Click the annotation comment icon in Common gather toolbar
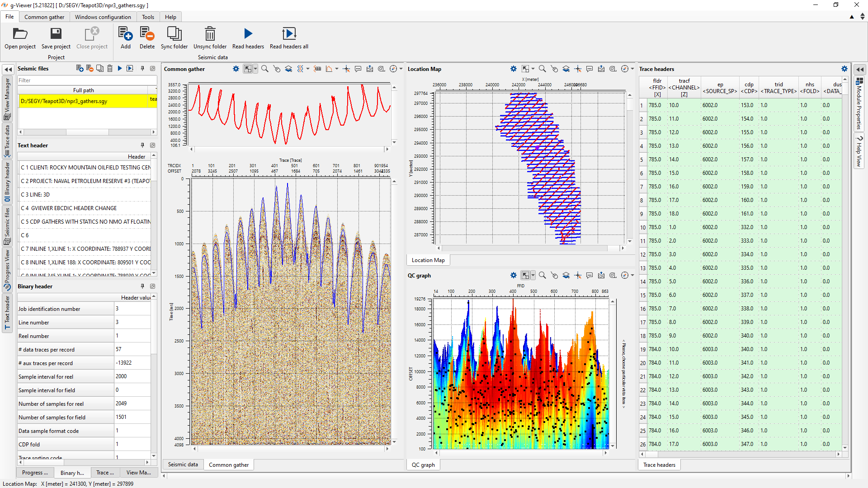Image resolution: width=868 pixels, height=488 pixels. click(358, 69)
